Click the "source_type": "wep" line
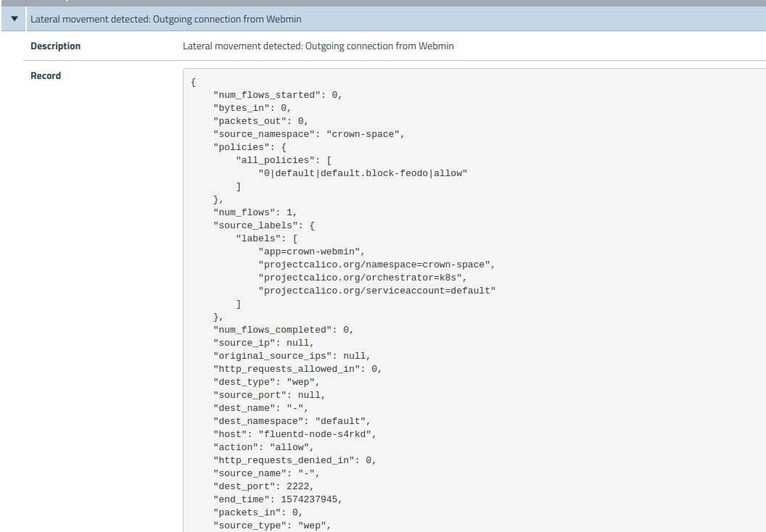The width and height of the screenshot is (766, 532). coord(272,525)
